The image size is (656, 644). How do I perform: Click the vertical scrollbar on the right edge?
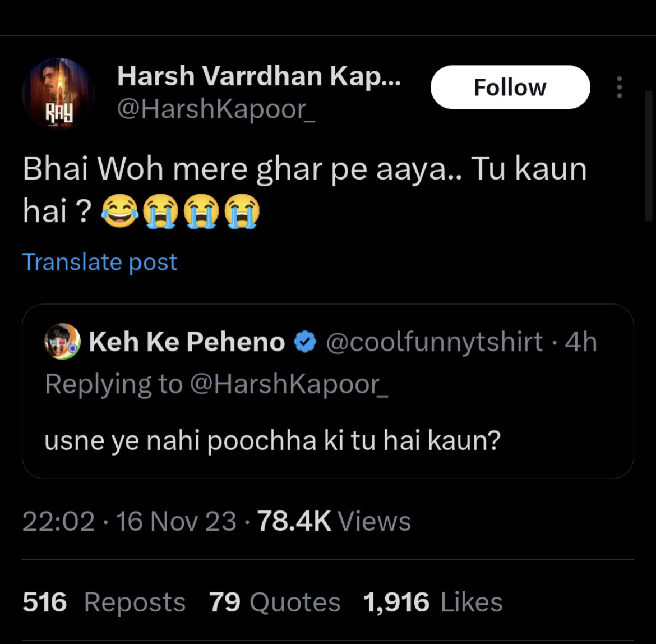(x=650, y=157)
